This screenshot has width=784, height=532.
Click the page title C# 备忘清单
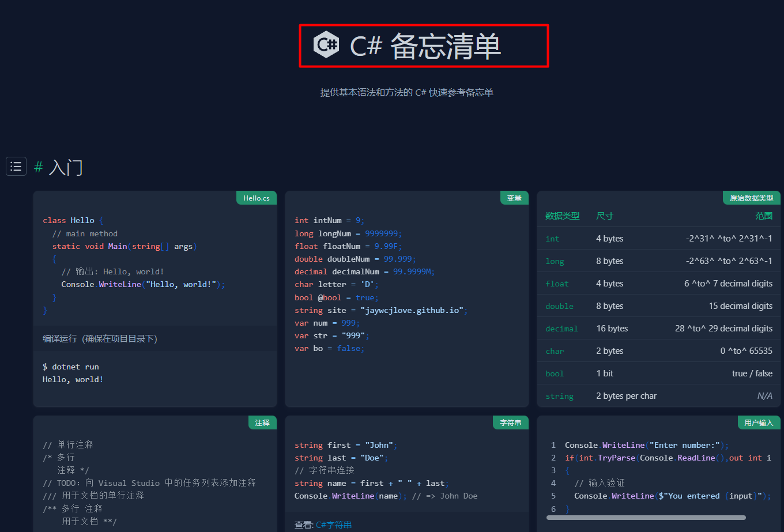425,46
